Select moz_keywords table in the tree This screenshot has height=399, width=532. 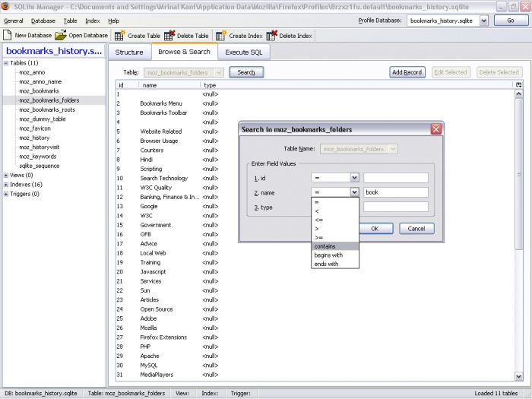click(38, 157)
